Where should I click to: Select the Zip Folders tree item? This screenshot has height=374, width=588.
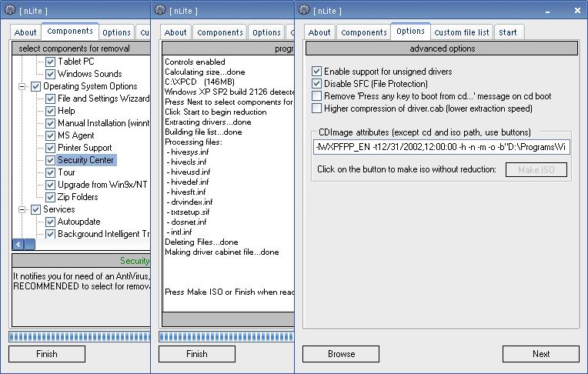pyautogui.click(x=78, y=197)
